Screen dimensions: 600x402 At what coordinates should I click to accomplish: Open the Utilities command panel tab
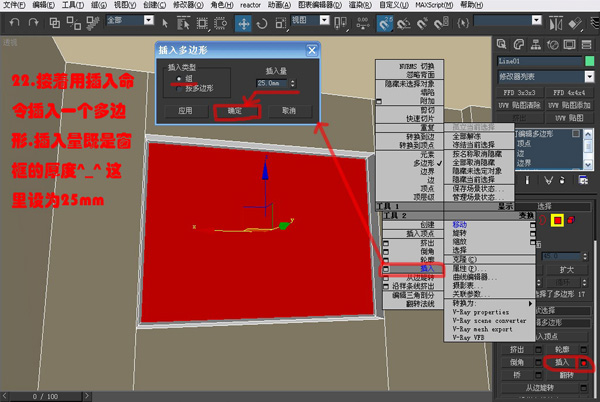pos(586,45)
